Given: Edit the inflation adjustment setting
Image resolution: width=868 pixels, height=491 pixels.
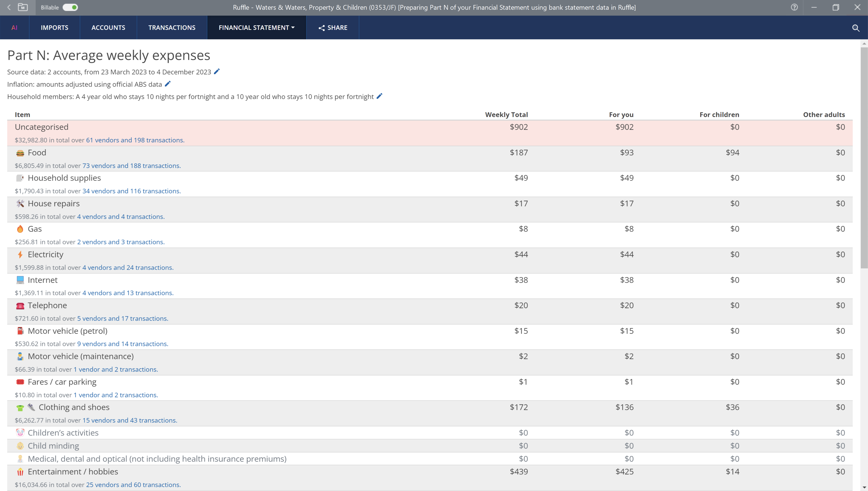Looking at the screenshot, I should [x=168, y=84].
